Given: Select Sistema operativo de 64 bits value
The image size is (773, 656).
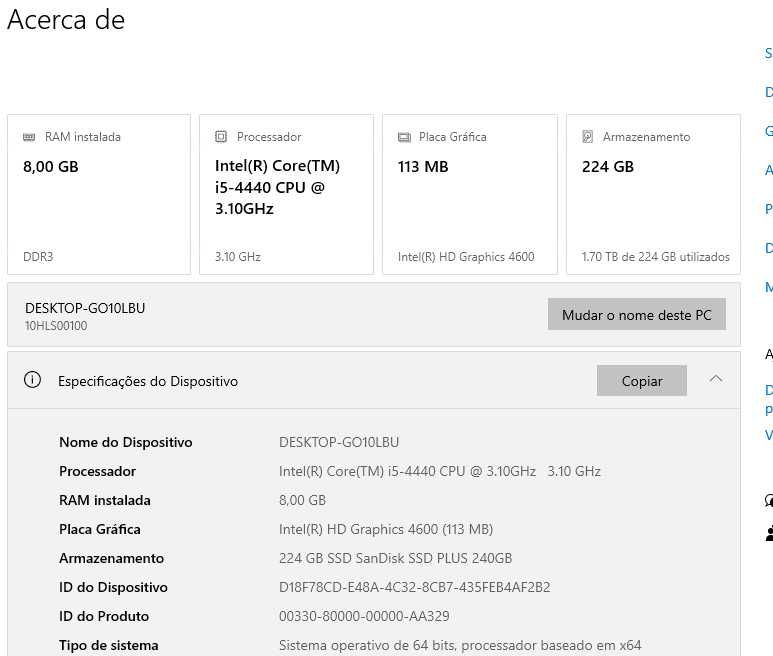Looking at the screenshot, I should click(460, 645).
